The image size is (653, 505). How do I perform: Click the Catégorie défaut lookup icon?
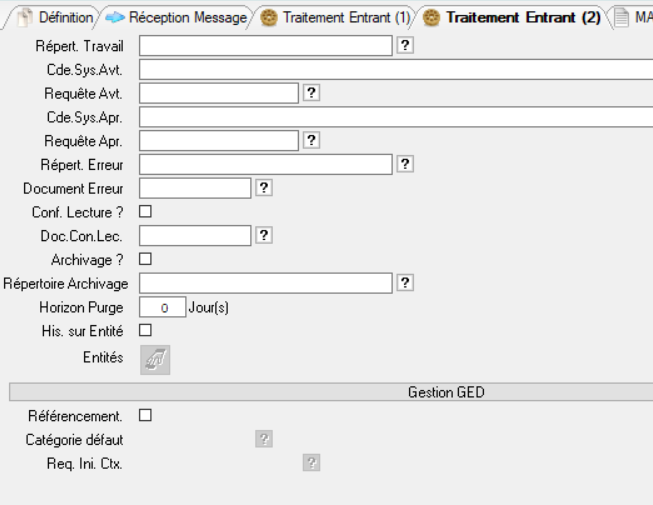[264, 439]
